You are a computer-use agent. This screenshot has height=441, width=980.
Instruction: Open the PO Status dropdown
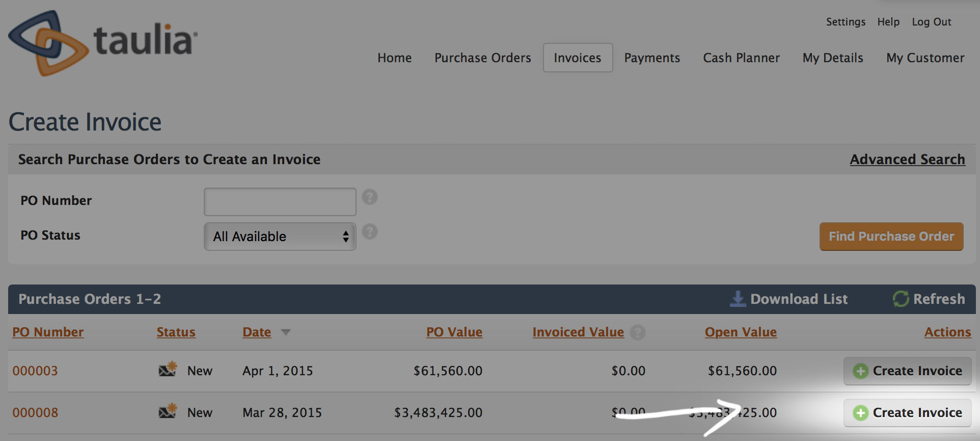pyautogui.click(x=280, y=237)
